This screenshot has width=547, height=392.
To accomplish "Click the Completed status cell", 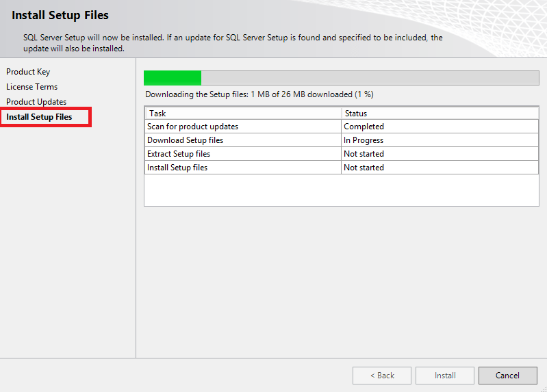I will coord(364,127).
